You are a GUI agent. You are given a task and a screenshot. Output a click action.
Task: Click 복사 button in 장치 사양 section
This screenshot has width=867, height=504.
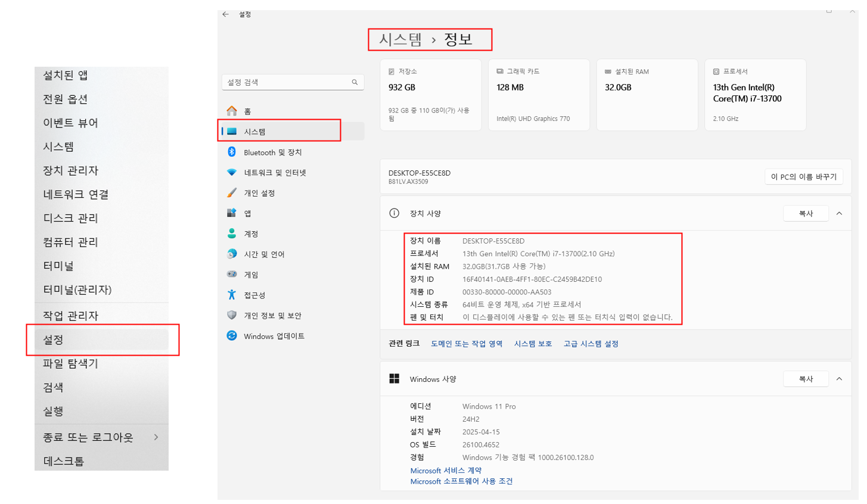tap(806, 213)
